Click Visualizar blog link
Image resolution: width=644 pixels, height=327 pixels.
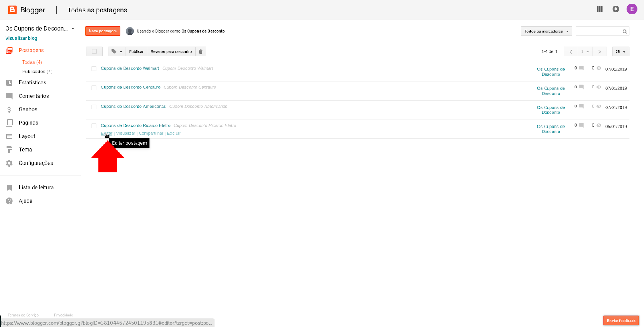click(x=21, y=38)
